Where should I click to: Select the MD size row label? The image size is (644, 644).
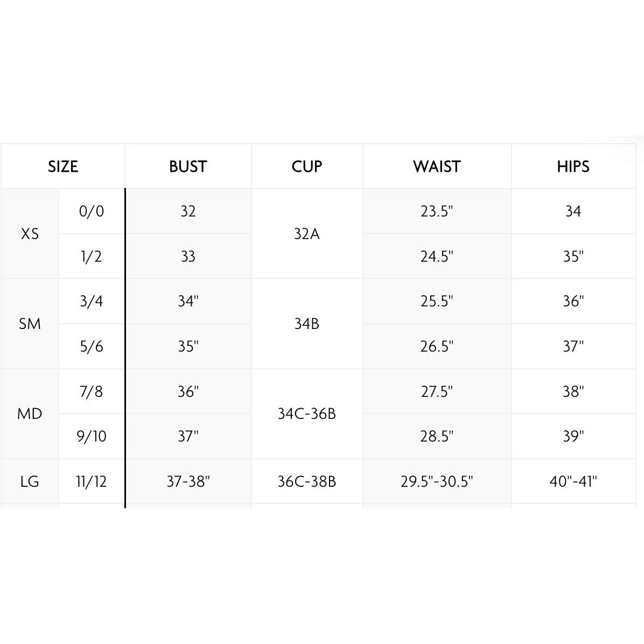tap(30, 414)
